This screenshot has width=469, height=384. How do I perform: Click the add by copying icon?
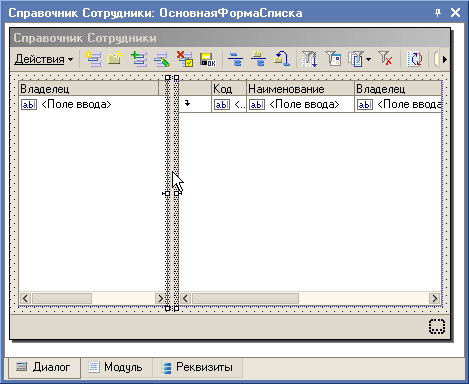click(x=138, y=59)
